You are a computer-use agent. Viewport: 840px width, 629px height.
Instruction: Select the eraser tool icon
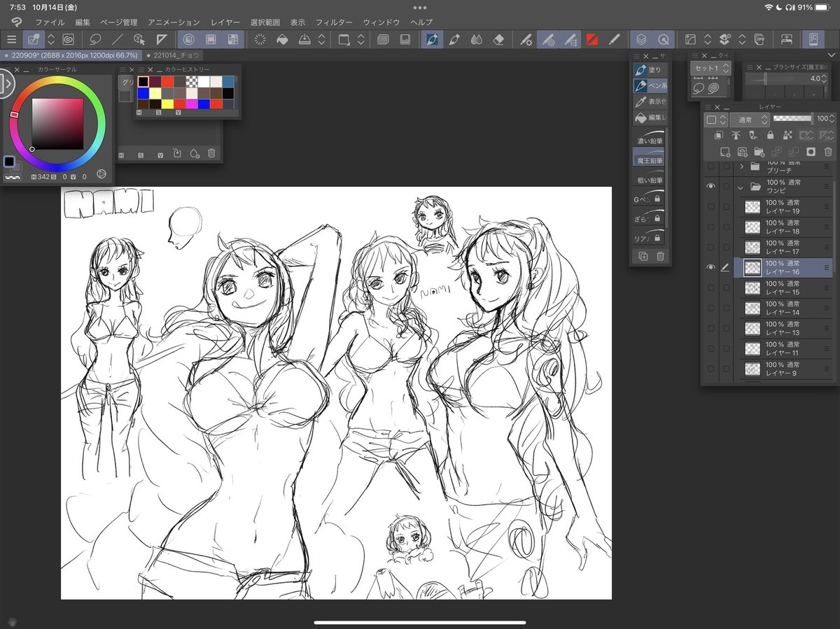click(x=498, y=39)
